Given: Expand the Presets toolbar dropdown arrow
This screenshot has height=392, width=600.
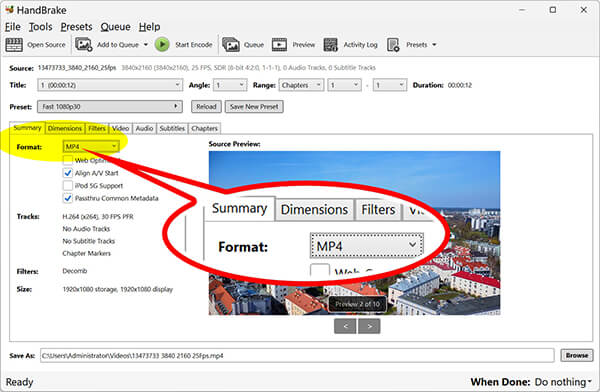Looking at the screenshot, I should 434,45.
